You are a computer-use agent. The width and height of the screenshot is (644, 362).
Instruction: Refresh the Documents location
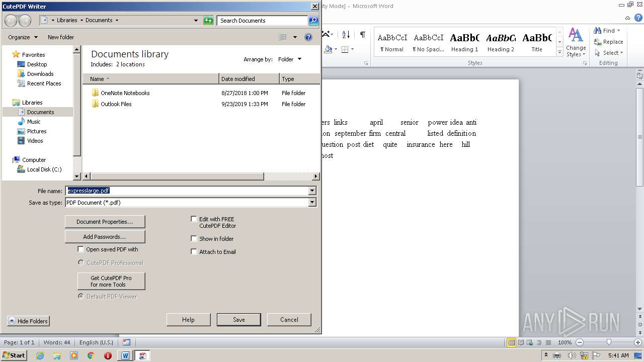pos(208,21)
